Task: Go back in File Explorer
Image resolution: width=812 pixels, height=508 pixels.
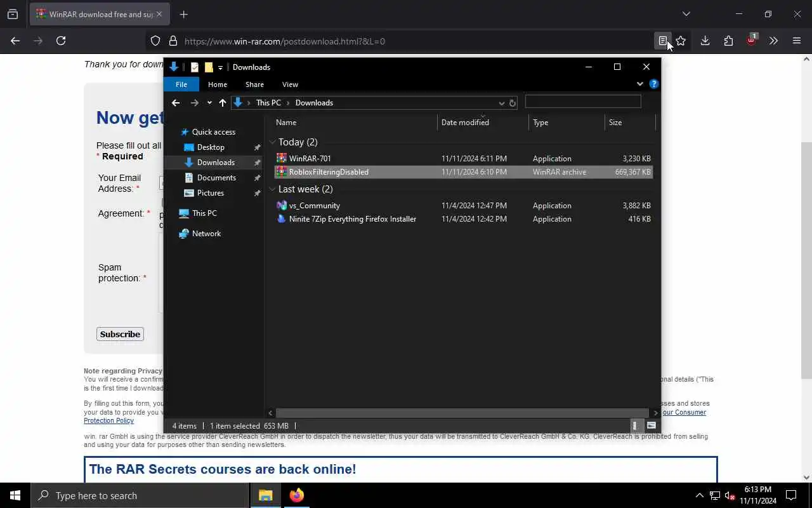Action: click(176, 103)
